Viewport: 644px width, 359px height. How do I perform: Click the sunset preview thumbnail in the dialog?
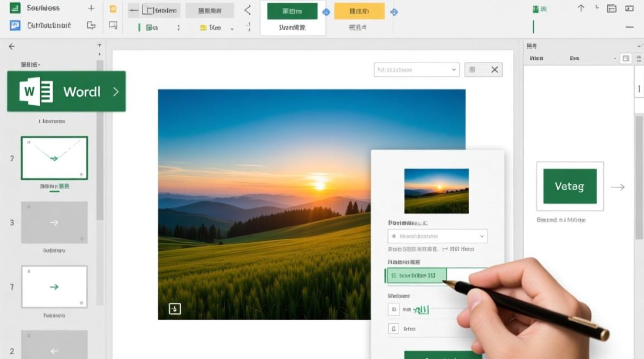pyautogui.click(x=437, y=191)
